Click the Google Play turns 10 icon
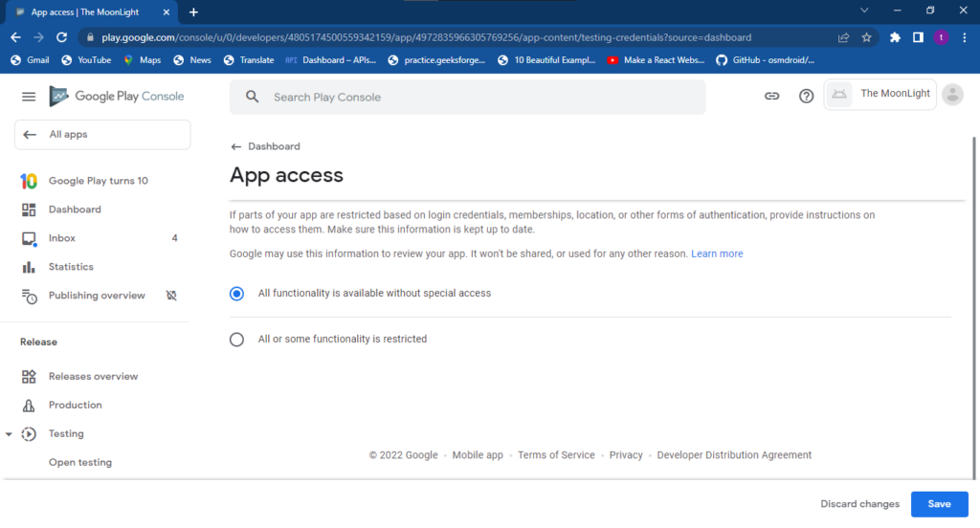Image resolution: width=980 pixels, height=528 pixels. 29,181
